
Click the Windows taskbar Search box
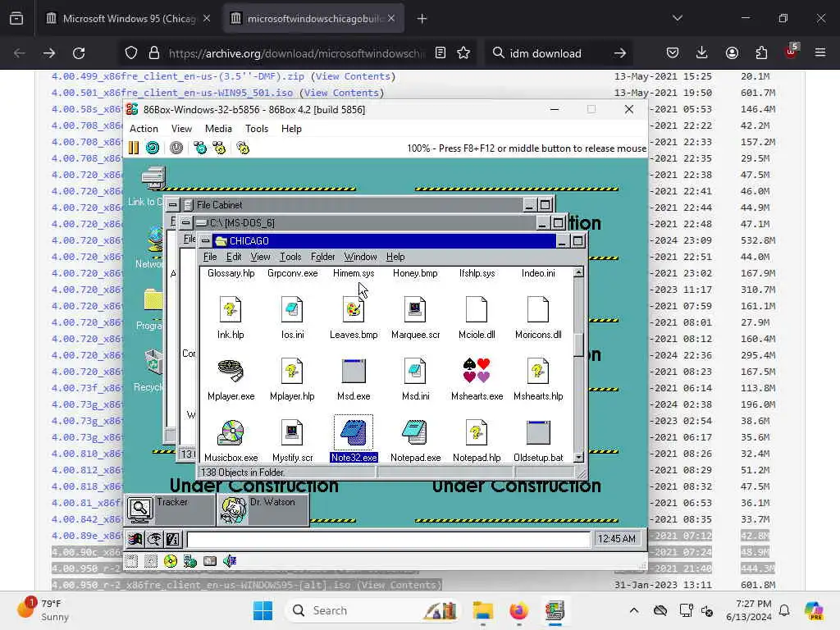tap(373, 610)
